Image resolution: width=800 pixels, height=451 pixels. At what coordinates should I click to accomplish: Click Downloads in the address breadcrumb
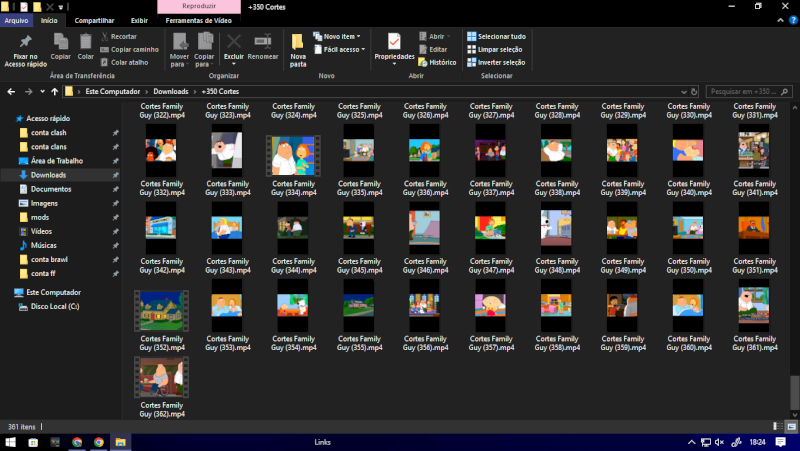coord(170,92)
